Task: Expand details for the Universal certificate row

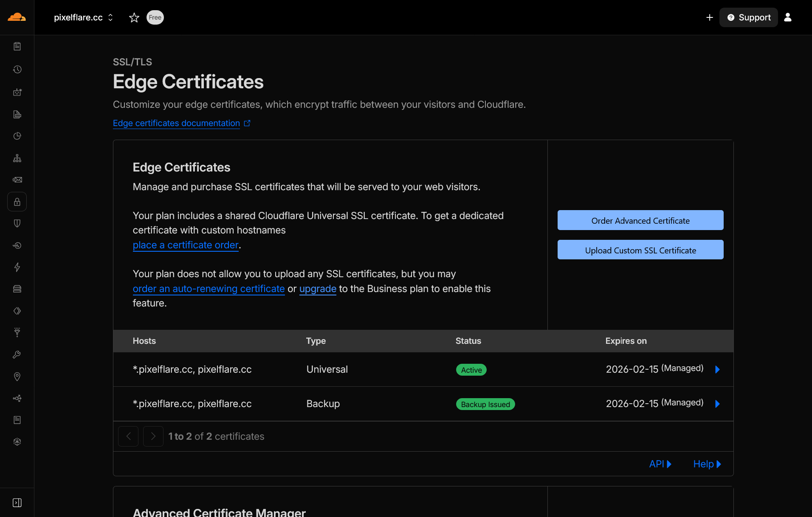Action: 717,369
